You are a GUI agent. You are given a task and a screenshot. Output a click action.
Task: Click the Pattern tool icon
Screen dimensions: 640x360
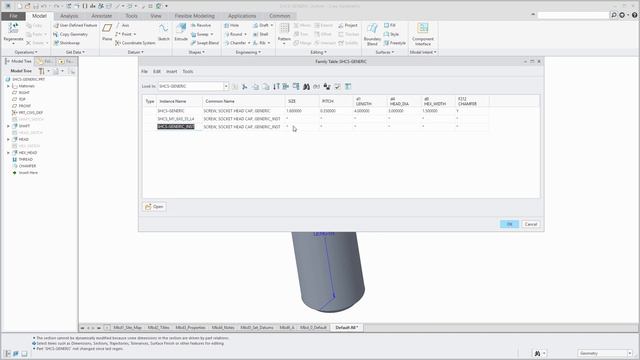coord(284,29)
